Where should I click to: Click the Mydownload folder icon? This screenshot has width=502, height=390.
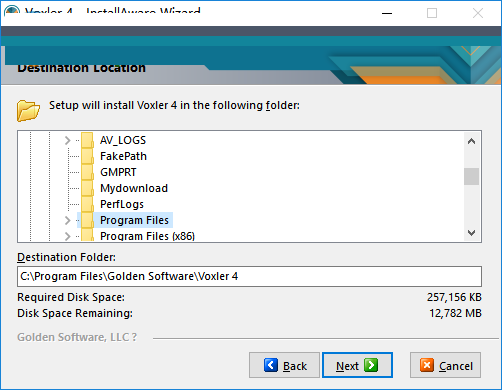[87, 188]
